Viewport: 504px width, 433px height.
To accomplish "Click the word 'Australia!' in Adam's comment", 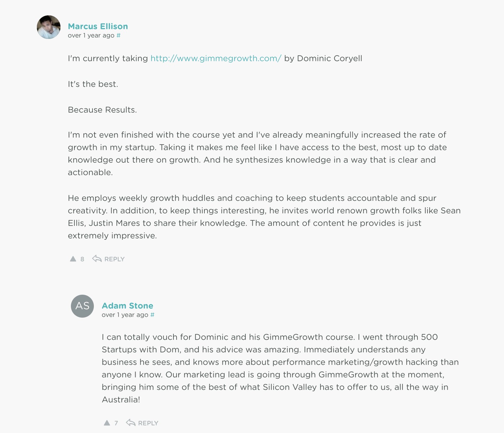I will (x=121, y=400).
